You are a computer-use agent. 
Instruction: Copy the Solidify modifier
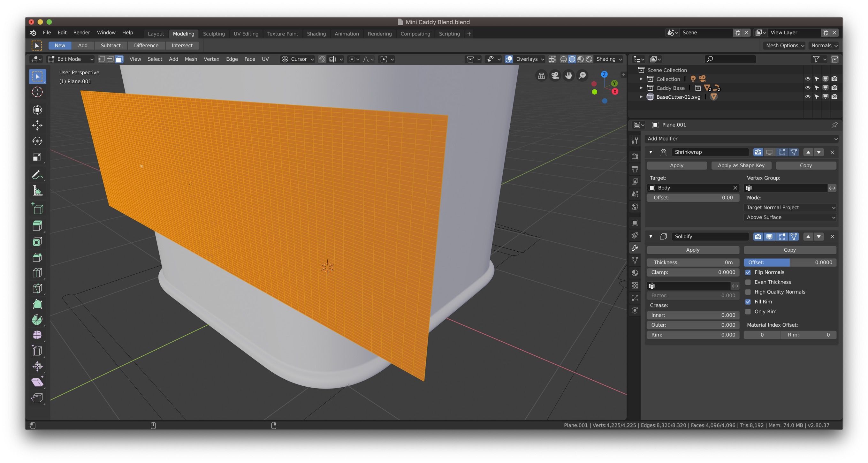tap(790, 250)
